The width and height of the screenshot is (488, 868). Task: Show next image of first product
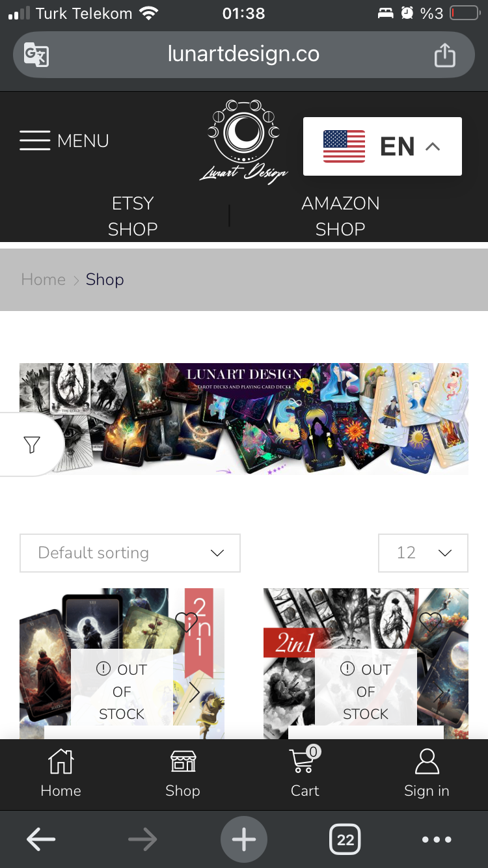point(194,692)
